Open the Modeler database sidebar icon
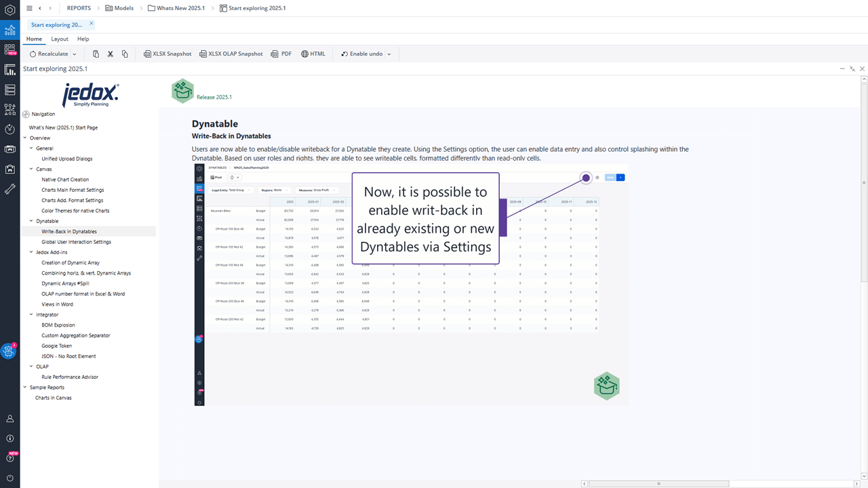Viewport: 868px width, 488px height. pyautogui.click(x=9, y=89)
